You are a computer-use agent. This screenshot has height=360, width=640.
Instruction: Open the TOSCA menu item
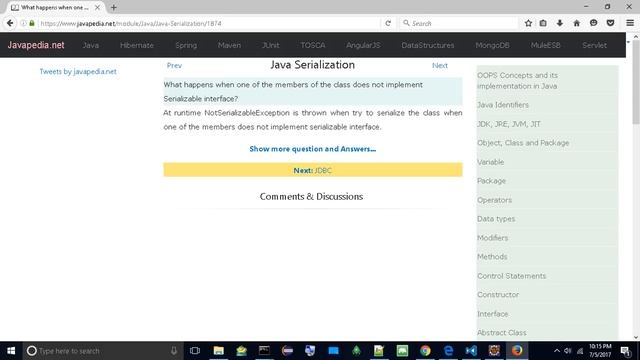(313, 45)
